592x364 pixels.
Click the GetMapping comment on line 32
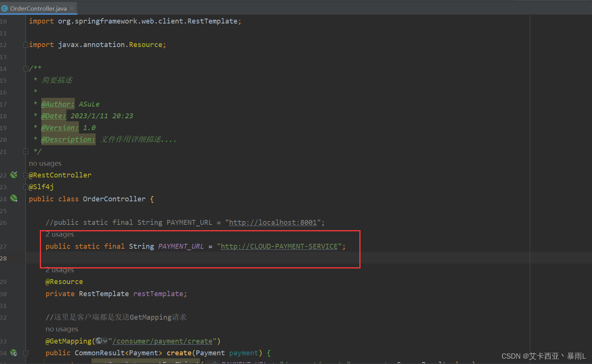click(116, 317)
